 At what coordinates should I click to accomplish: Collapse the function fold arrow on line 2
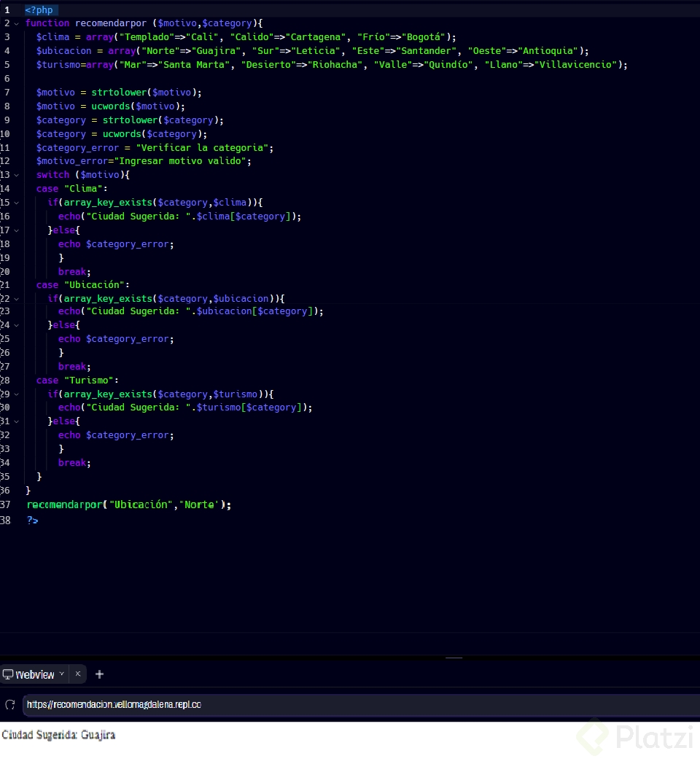(17, 23)
